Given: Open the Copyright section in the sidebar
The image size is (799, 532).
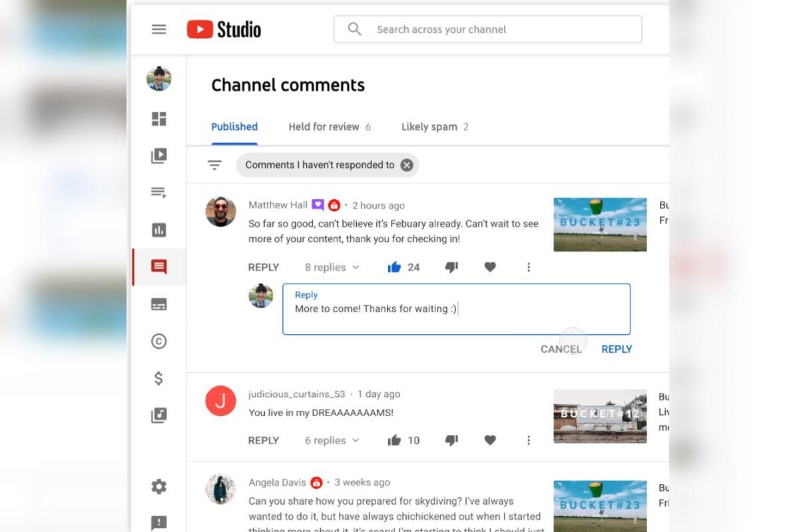Looking at the screenshot, I should point(158,341).
